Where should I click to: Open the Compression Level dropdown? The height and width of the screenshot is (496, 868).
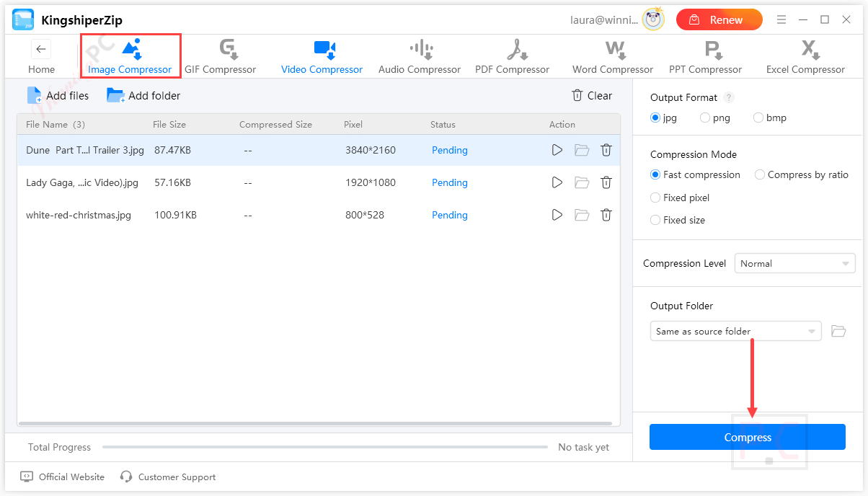coord(794,263)
